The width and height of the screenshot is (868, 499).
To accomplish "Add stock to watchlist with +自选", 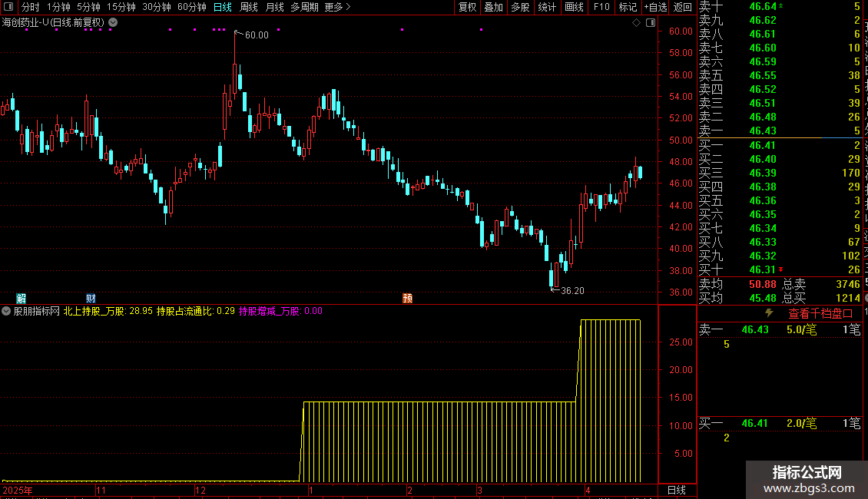I will 655,7.
